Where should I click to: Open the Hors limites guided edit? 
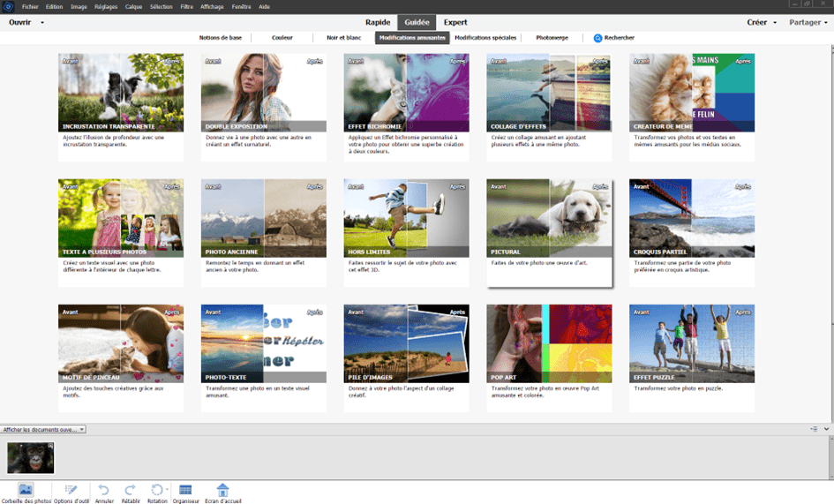point(406,232)
